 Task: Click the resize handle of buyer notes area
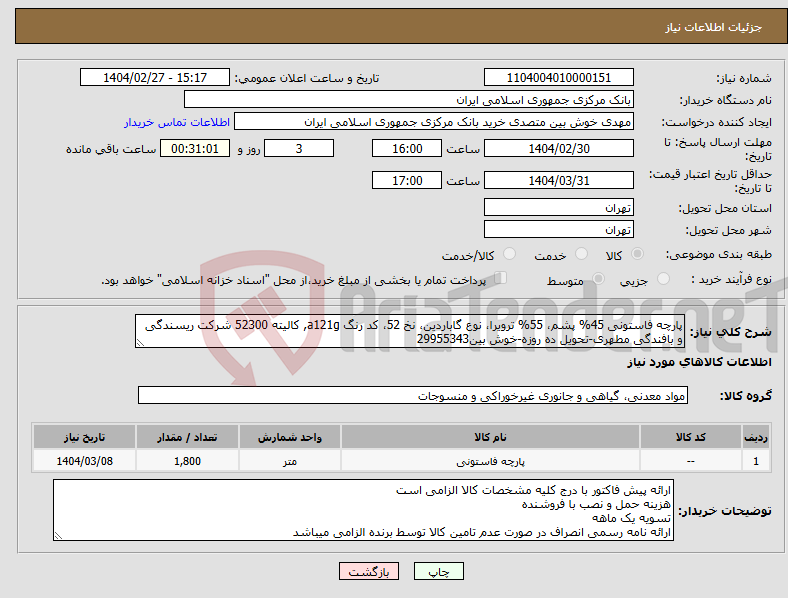(x=58, y=536)
